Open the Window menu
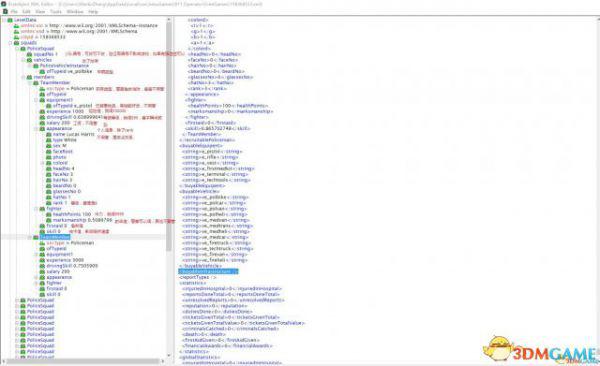This screenshot has height=366, width=600. (x=75, y=12)
